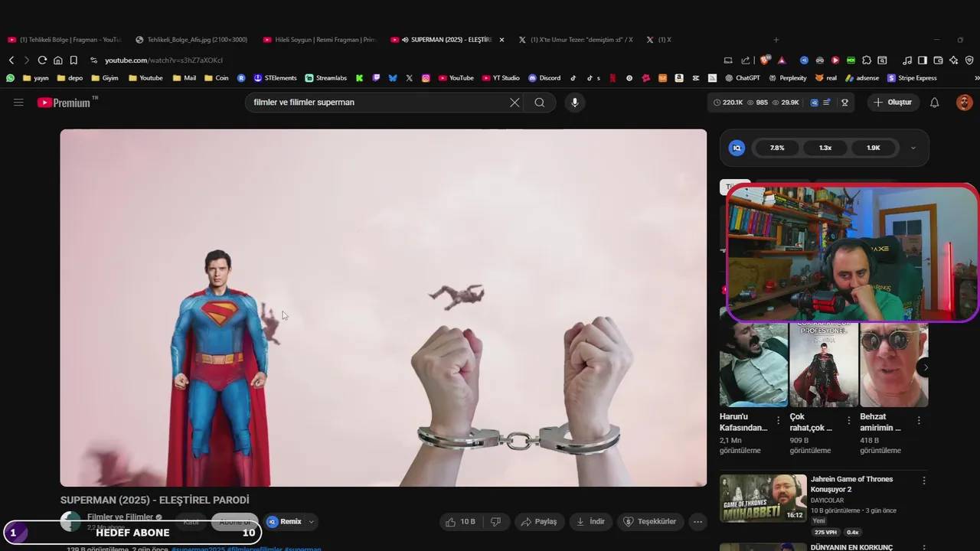Start voice search with microphone
This screenshot has width=980, height=551.
(575, 103)
